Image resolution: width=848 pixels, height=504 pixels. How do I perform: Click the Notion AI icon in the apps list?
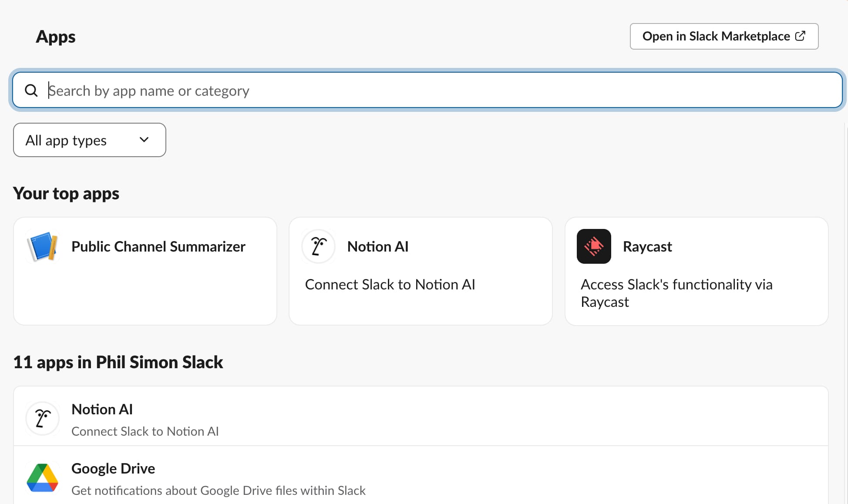click(x=43, y=419)
